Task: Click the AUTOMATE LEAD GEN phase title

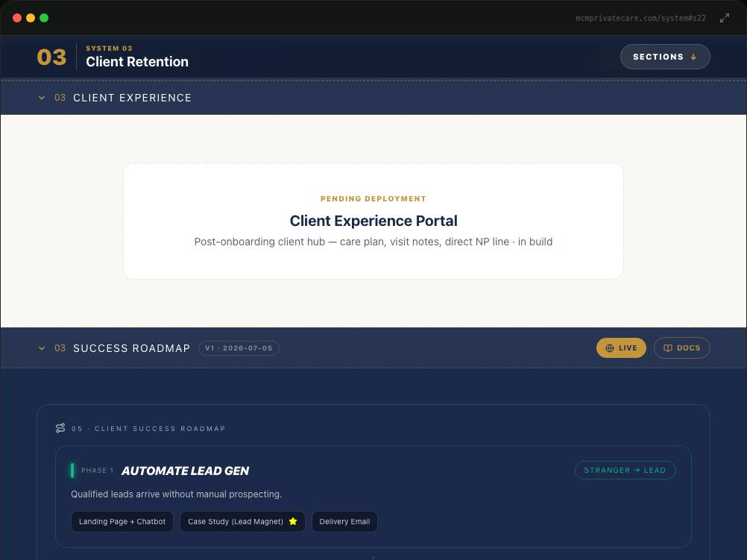Action: [186, 471]
